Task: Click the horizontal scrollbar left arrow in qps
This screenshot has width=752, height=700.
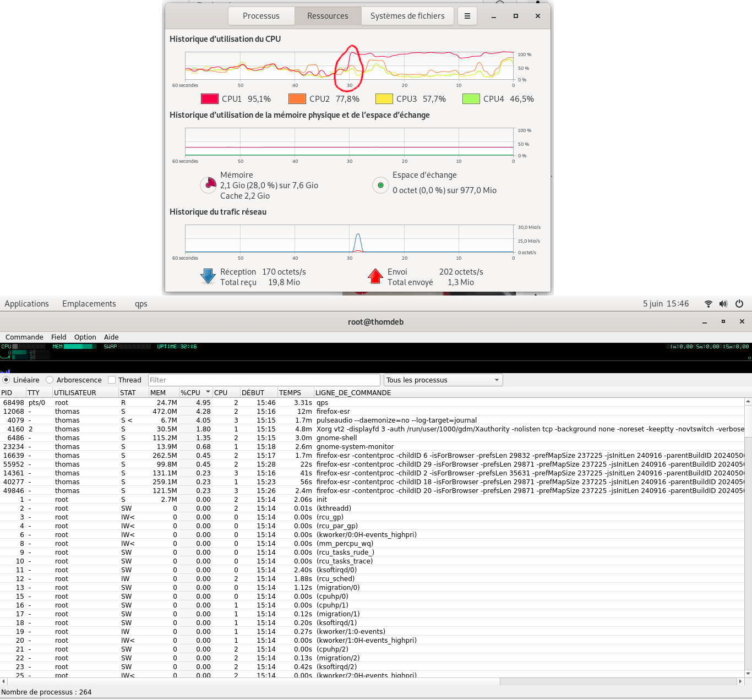Action: click(3, 681)
